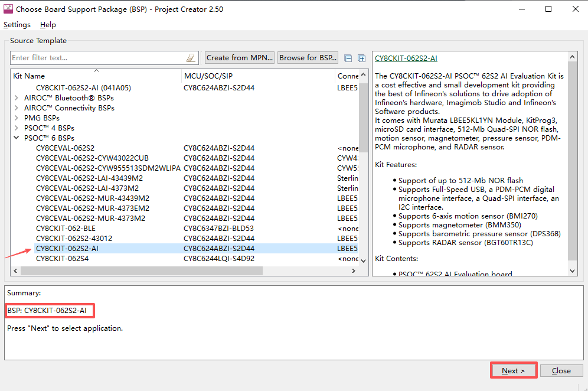Open the Help menu
Screen dimensions: 588x391
(48, 25)
